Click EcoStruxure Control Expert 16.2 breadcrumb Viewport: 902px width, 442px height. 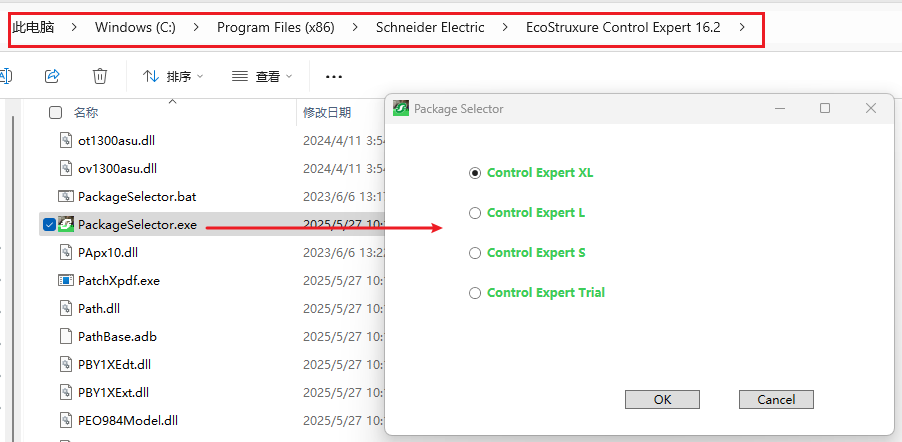coord(623,27)
